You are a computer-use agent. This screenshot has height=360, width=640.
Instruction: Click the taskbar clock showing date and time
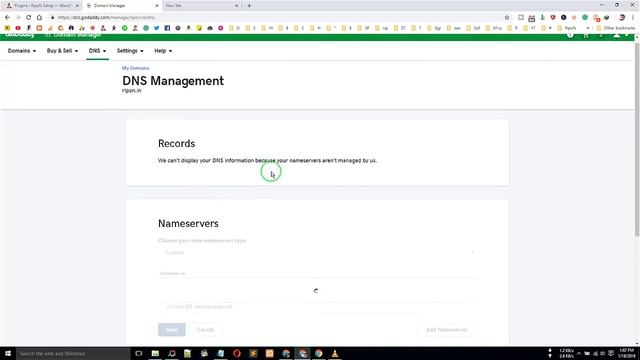tap(627, 353)
